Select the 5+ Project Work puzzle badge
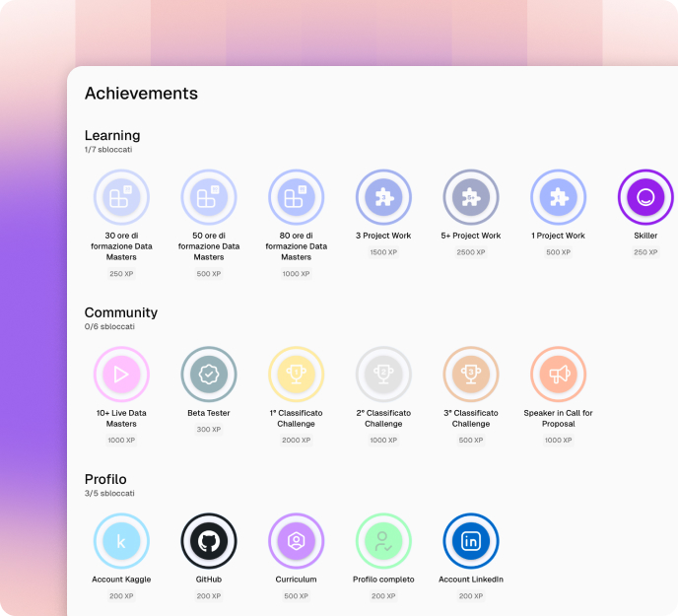This screenshot has height=616, width=678. pyautogui.click(x=471, y=197)
